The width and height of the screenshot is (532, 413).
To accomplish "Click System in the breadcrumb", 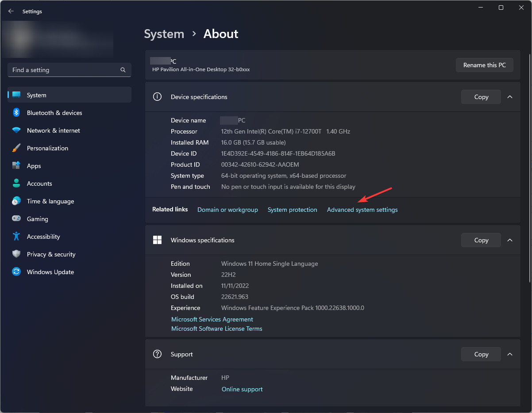I will (164, 34).
